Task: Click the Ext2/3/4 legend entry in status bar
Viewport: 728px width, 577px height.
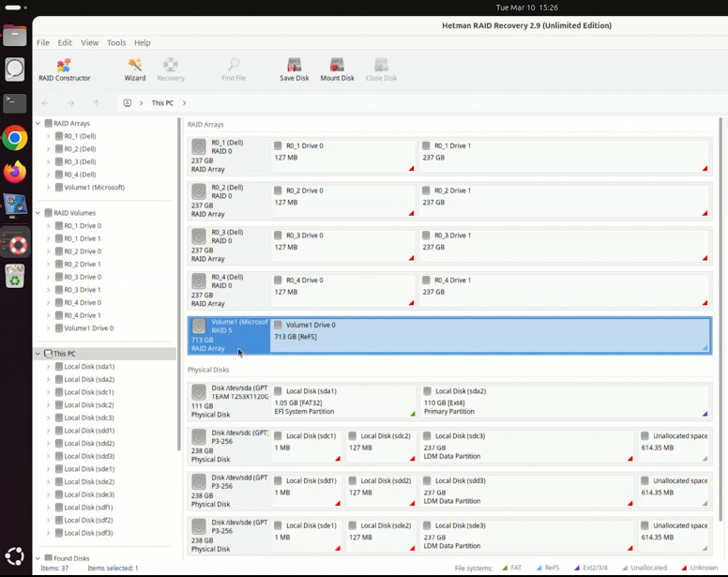Action: coord(591,568)
